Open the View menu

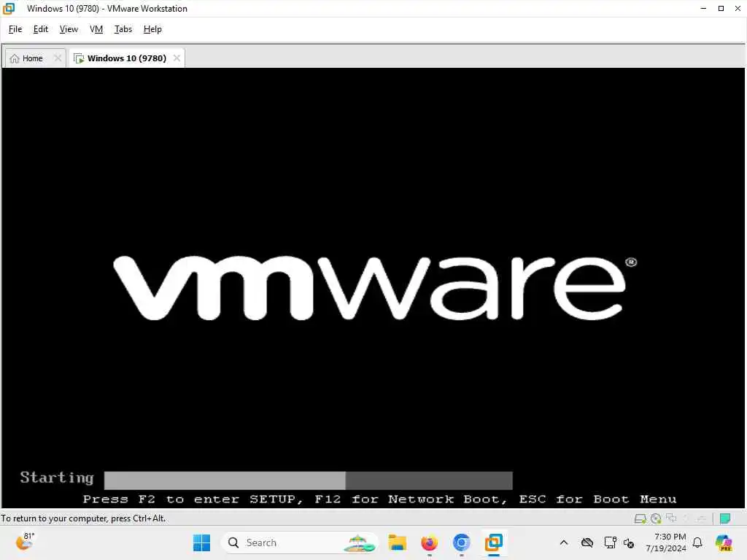(69, 29)
